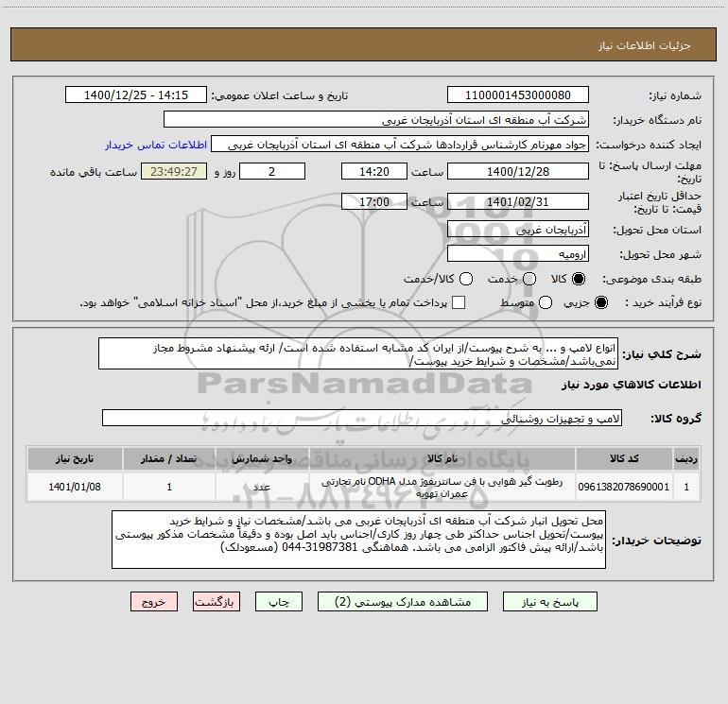Click the ردیف column header

pos(686,459)
